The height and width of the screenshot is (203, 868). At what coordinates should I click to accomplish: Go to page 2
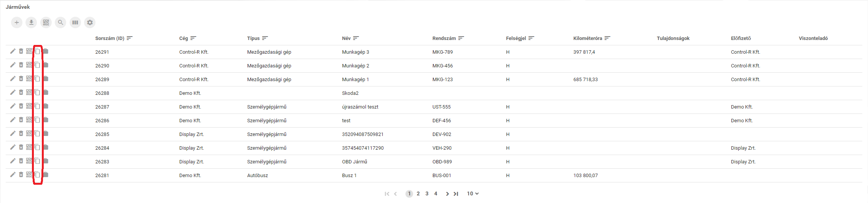(x=418, y=193)
